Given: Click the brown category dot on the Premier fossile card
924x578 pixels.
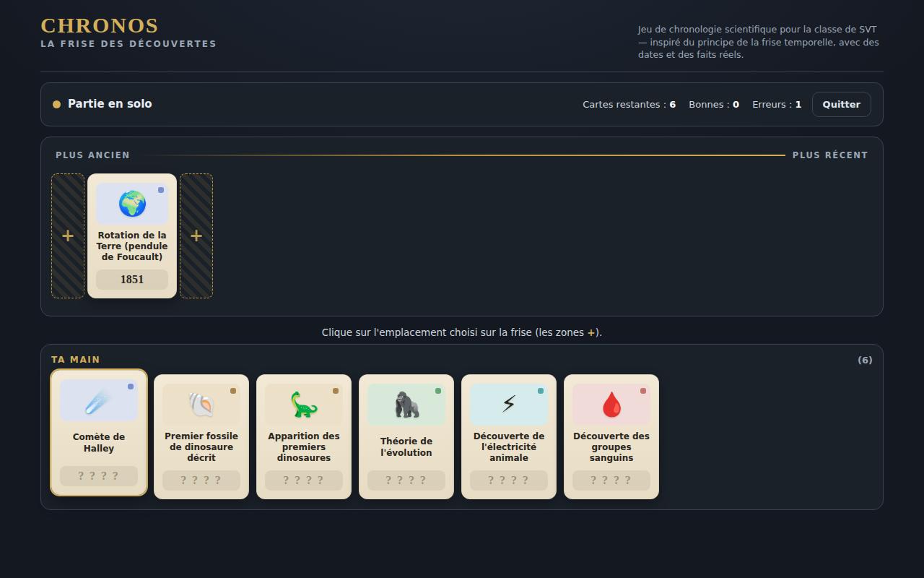Looking at the screenshot, I should coord(233,391).
